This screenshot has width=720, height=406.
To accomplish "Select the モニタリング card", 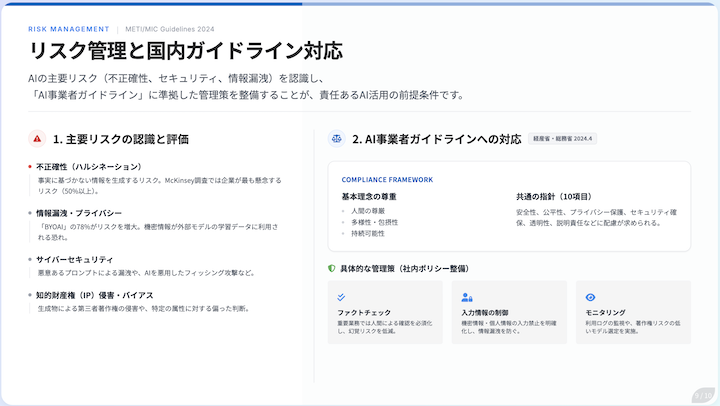I will click(633, 312).
